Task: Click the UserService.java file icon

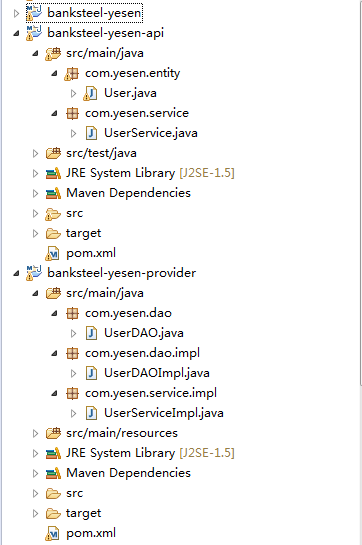Action: point(91,133)
